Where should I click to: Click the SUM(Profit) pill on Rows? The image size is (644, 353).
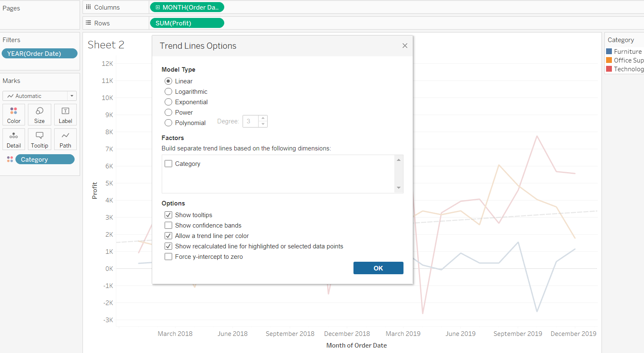pyautogui.click(x=187, y=23)
